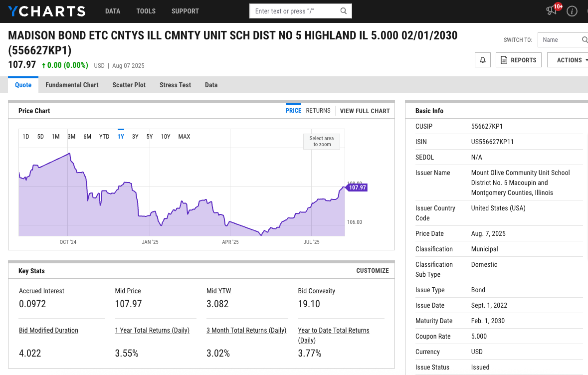The height and width of the screenshot is (375, 588).
Task: Click Customize in Key Stats
Action: pos(372,271)
